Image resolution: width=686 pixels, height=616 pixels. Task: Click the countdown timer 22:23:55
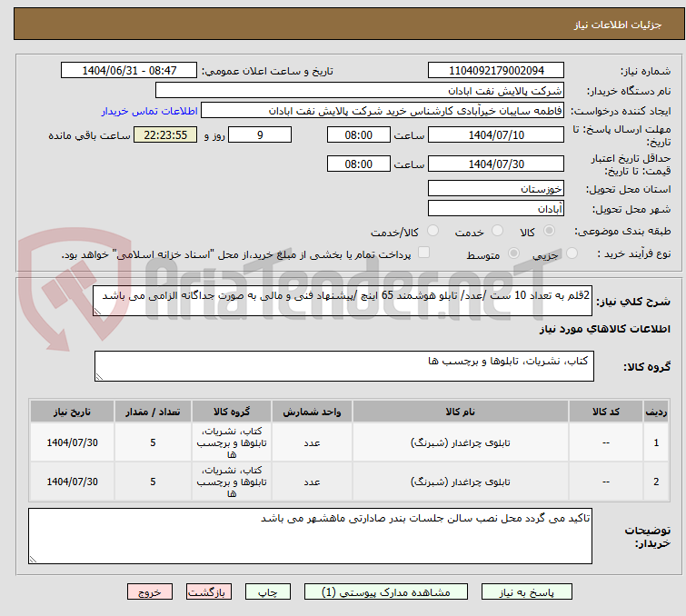165,134
